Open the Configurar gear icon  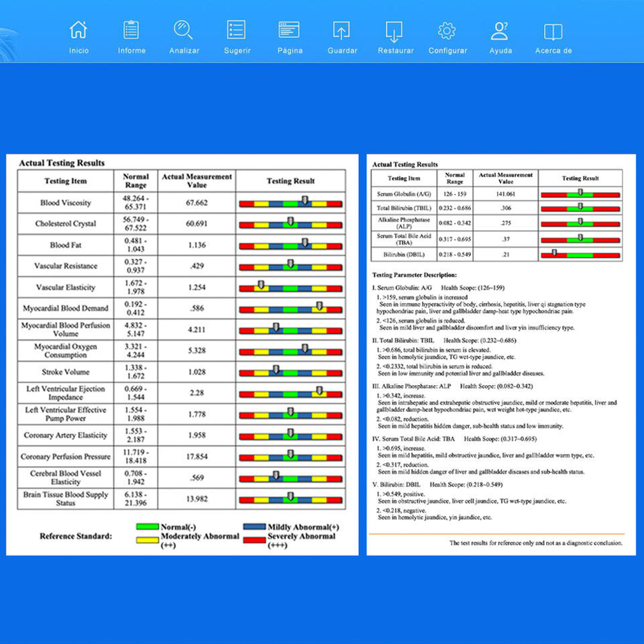447,31
